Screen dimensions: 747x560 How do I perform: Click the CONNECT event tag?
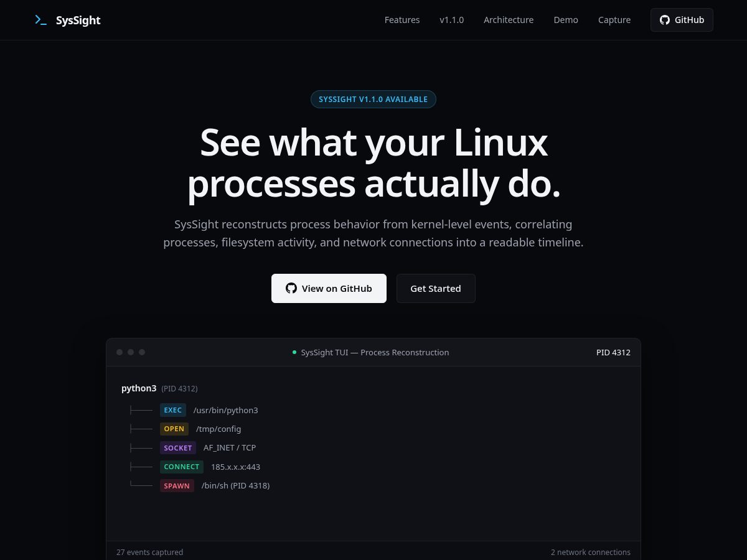(182, 467)
